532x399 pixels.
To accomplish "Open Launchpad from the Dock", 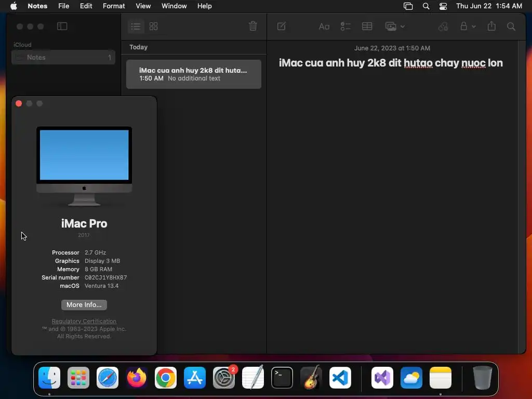I will [78, 378].
